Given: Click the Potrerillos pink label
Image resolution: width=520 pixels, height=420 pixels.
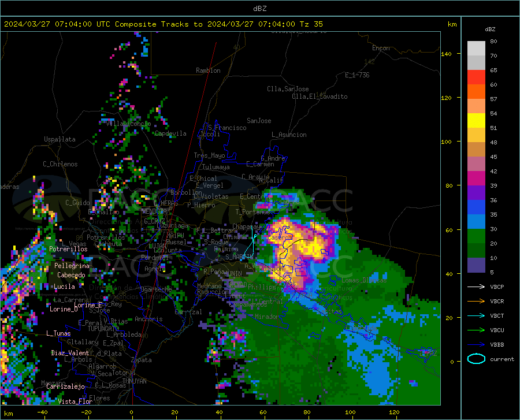Looking at the screenshot, I should [68, 249].
